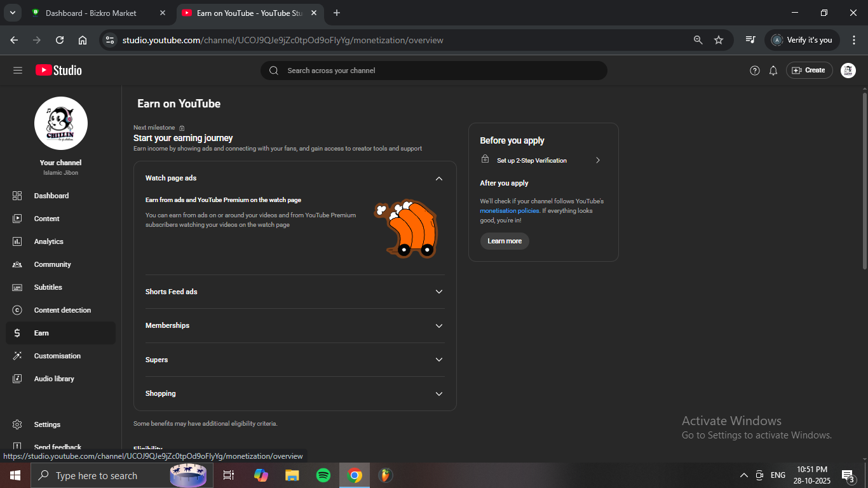868x488 pixels.
Task: Click the Learn more button
Action: 505,241
